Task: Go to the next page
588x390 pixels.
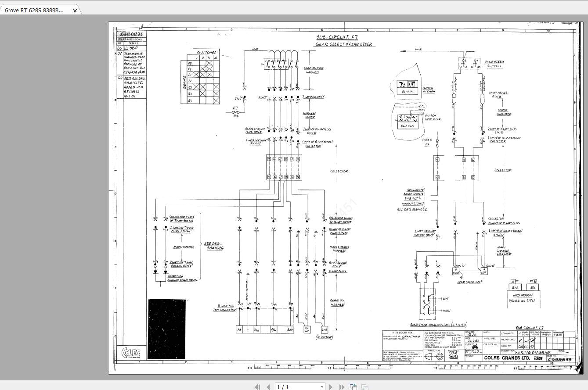Action: click(x=331, y=386)
